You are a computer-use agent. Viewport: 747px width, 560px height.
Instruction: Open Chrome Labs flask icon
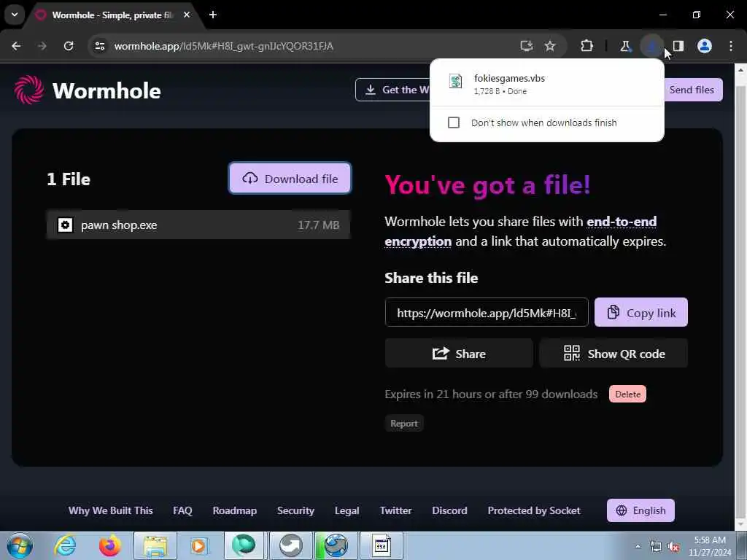625,46
